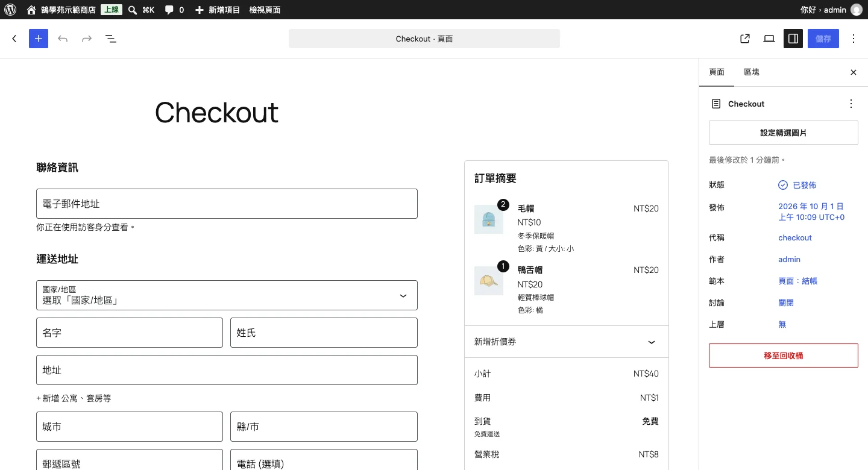View the page in a new tab

[745, 39]
